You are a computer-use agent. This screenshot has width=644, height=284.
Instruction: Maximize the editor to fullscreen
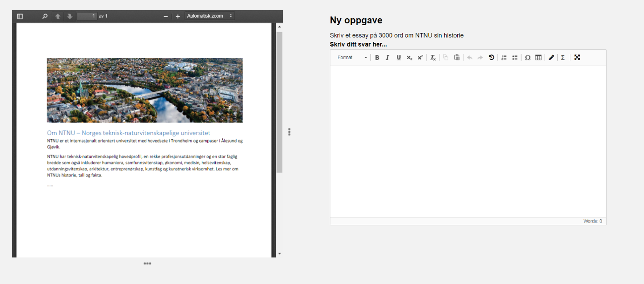[577, 58]
